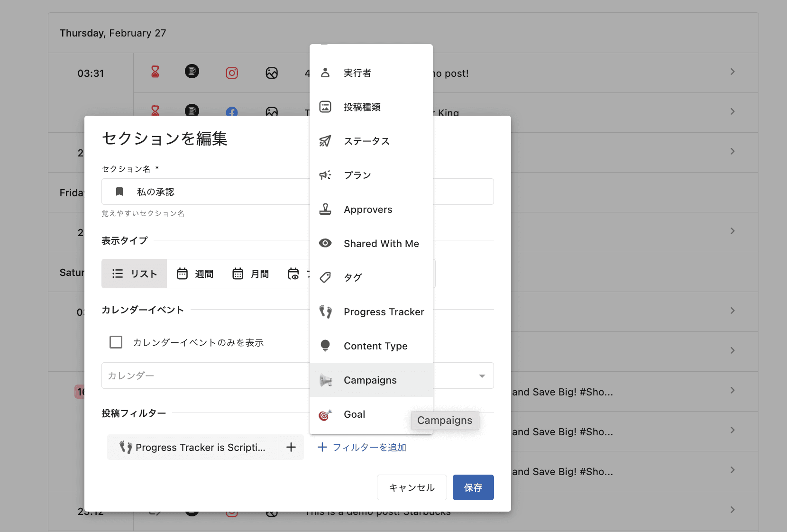Screen dimensions: 787x532
Task: Click plus button next to Progress Tracker filter
Action: (x=291, y=447)
